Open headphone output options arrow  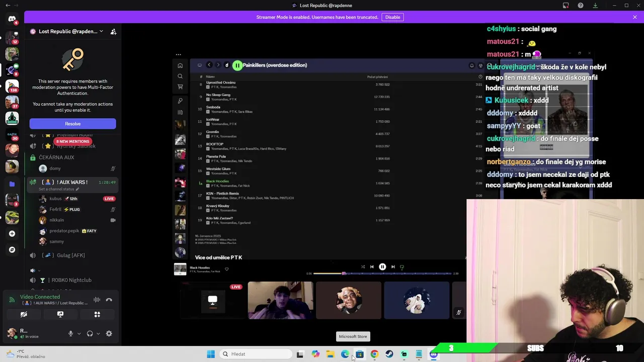98,333
